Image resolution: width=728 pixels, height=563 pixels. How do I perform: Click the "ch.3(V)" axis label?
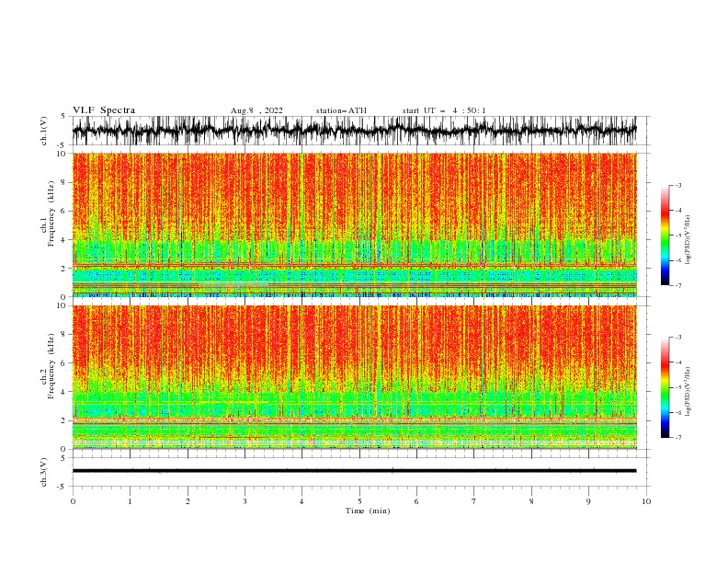(44, 472)
